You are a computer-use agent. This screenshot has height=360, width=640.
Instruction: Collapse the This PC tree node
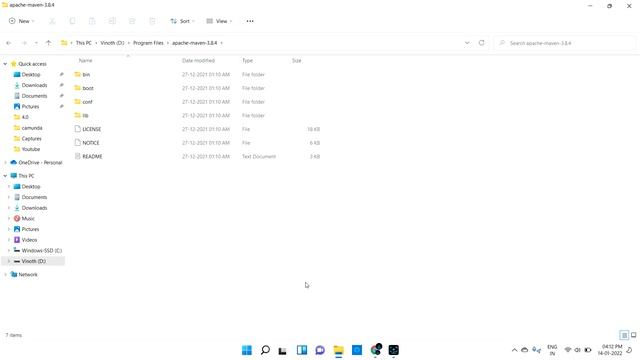click(5, 176)
